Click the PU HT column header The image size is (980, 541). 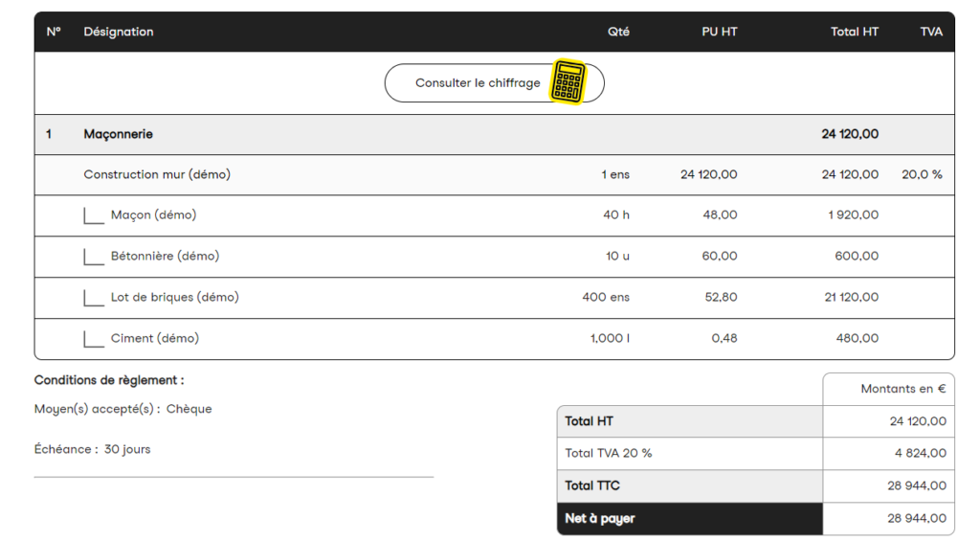tap(719, 32)
